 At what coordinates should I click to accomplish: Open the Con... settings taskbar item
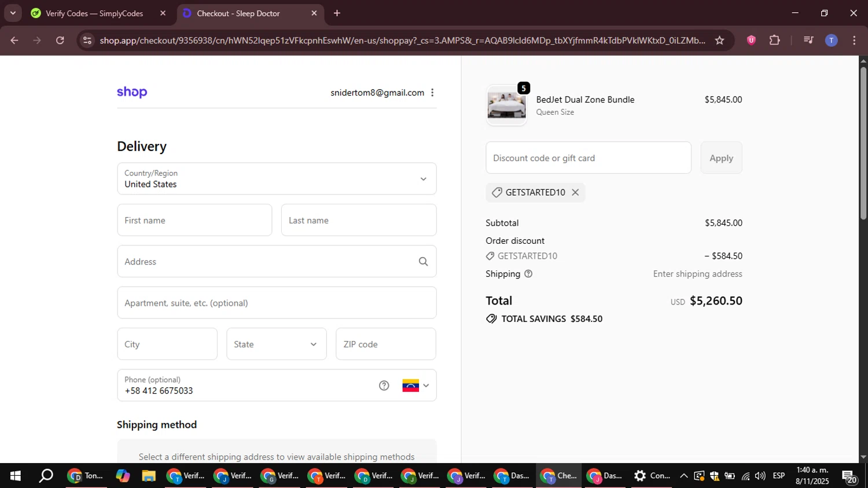[652, 476]
